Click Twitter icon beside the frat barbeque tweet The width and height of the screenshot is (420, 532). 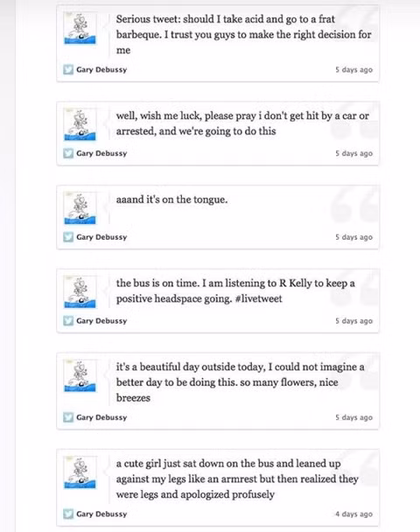click(x=68, y=69)
